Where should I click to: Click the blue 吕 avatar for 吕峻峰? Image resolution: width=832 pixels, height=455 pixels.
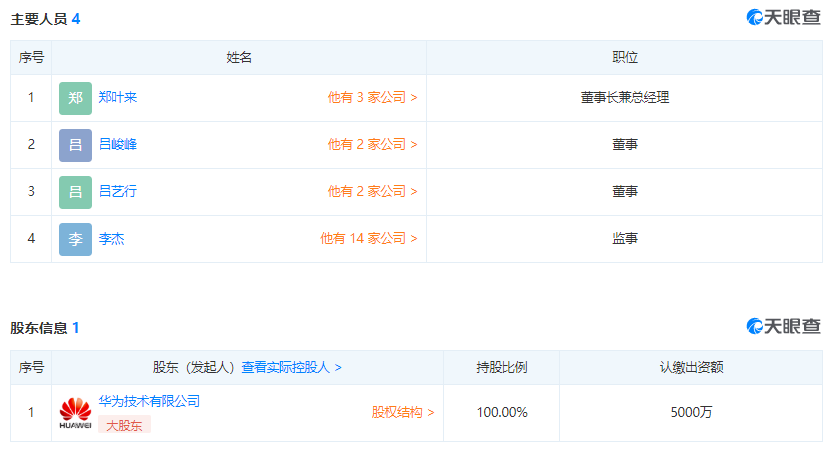point(75,145)
